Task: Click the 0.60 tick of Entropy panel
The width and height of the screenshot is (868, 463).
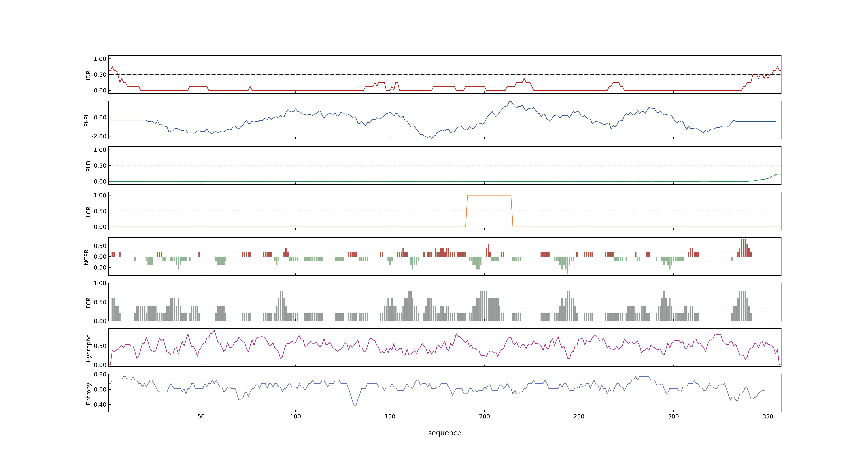Action: click(100, 390)
